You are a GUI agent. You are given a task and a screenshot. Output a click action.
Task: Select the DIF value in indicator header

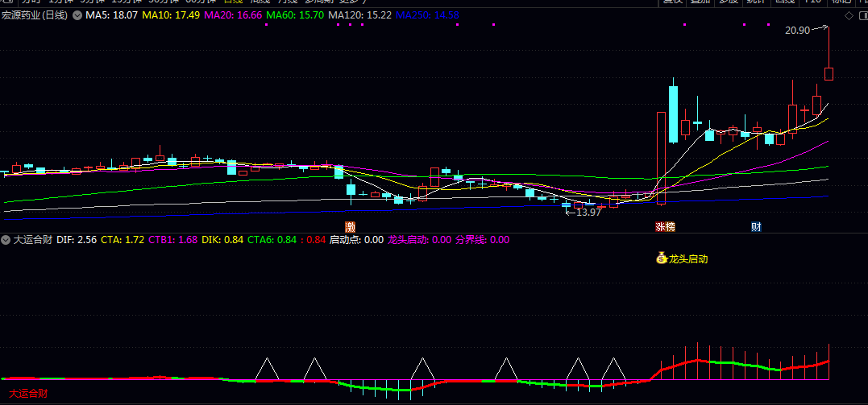(x=77, y=239)
